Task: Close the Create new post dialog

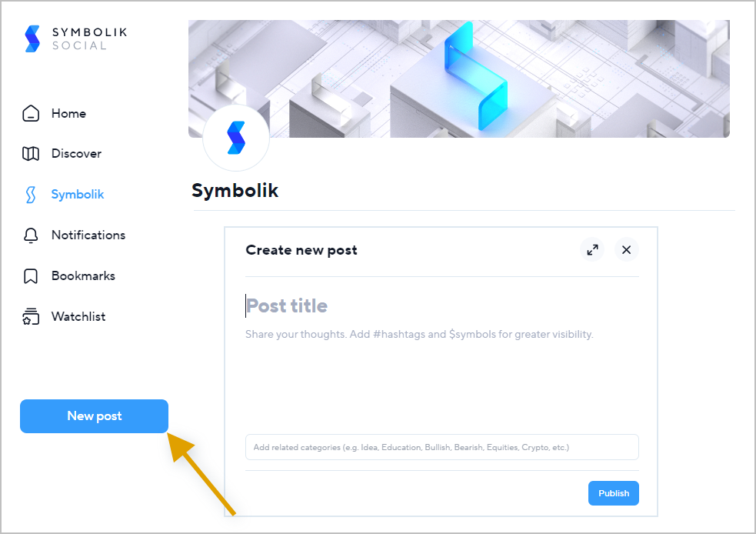Action: (626, 250)
